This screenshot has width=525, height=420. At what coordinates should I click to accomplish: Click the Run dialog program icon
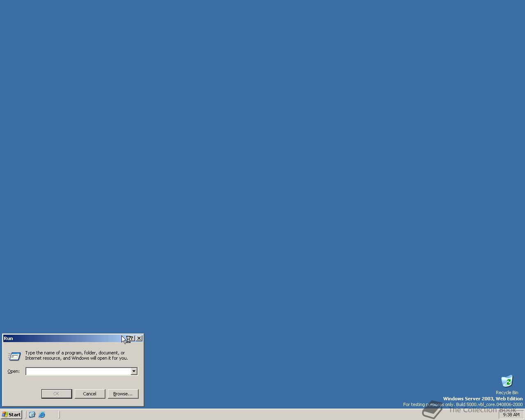[x=14, y=356]
